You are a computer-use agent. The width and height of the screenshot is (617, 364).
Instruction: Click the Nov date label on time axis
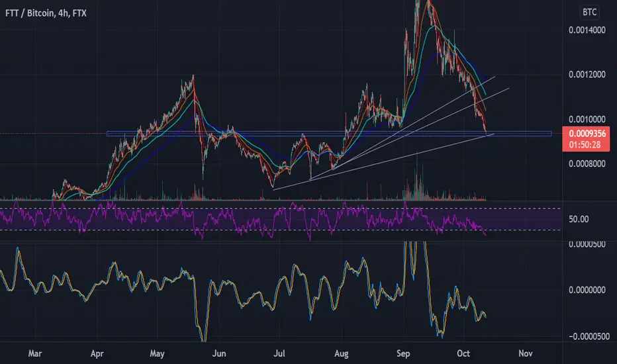(526, 353)
